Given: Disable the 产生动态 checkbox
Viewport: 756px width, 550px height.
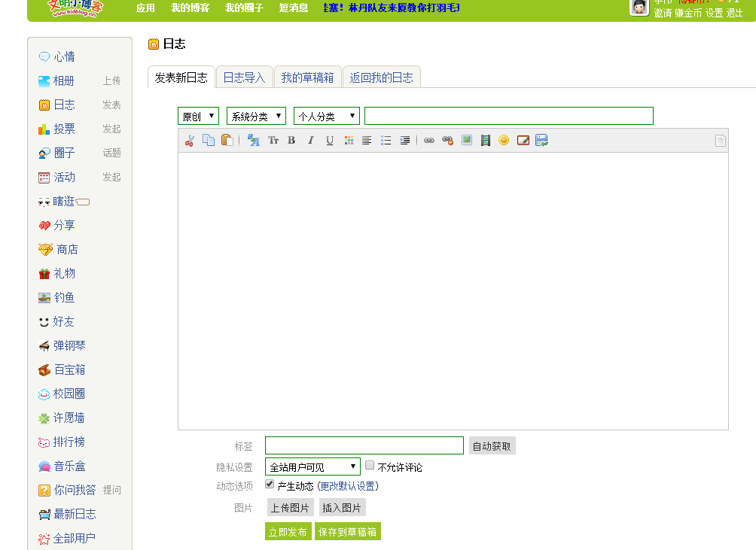Looking at the screenshot, I should tap(269, 484).
